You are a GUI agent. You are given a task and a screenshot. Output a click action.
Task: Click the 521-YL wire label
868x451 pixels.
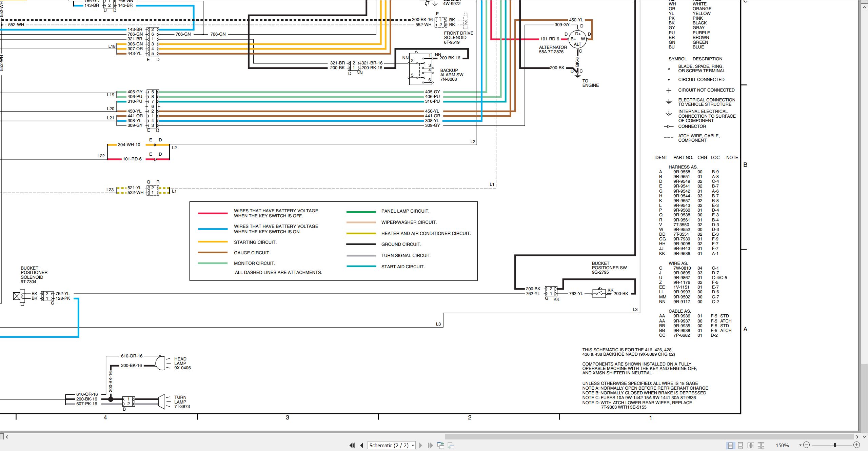(135, 188)
